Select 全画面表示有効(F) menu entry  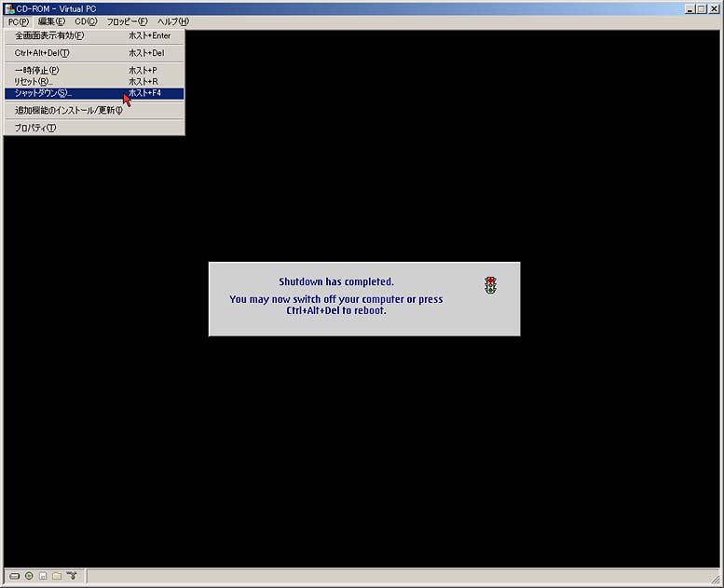pos(94,35)
